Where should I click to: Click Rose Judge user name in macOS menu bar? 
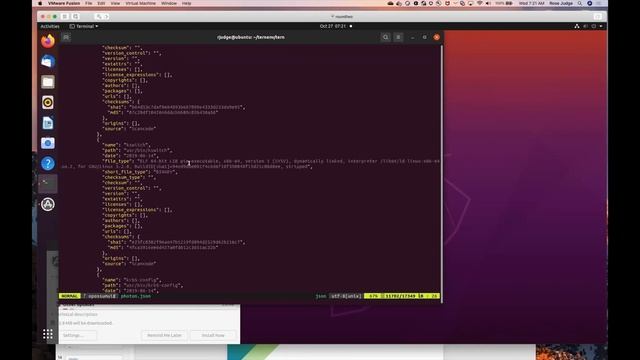point(561,3)
